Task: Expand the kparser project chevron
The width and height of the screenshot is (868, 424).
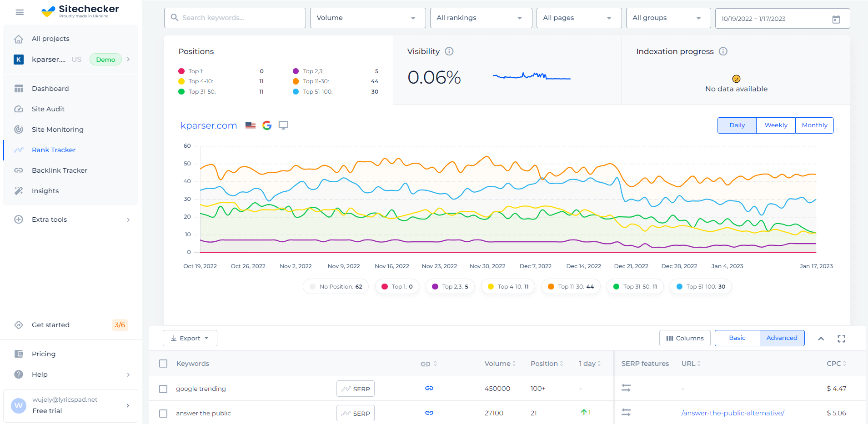Action: (x=128, y=60)
